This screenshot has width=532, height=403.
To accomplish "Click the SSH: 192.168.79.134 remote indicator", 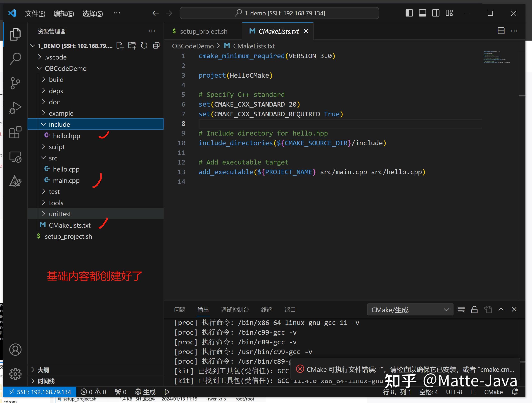I will 40,392.
